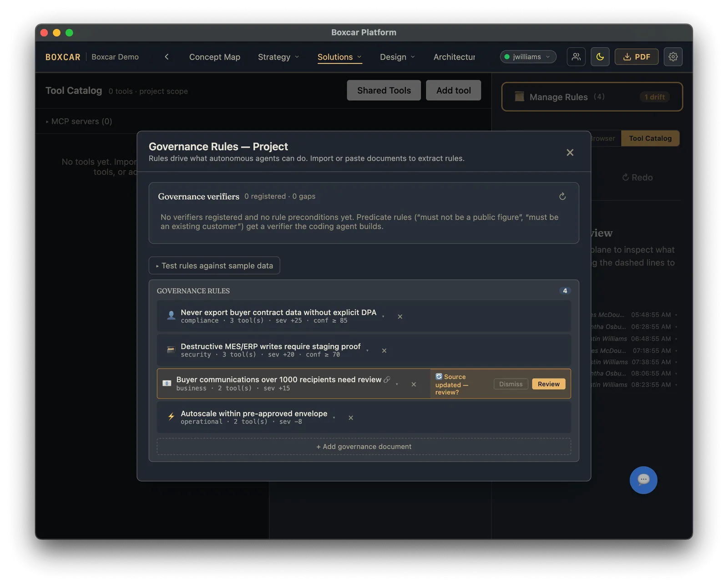Click the history entry timestamped 07:18:55 AM
Image resolution: width=728 pixels, height=586 pixels.
(633, 351)
